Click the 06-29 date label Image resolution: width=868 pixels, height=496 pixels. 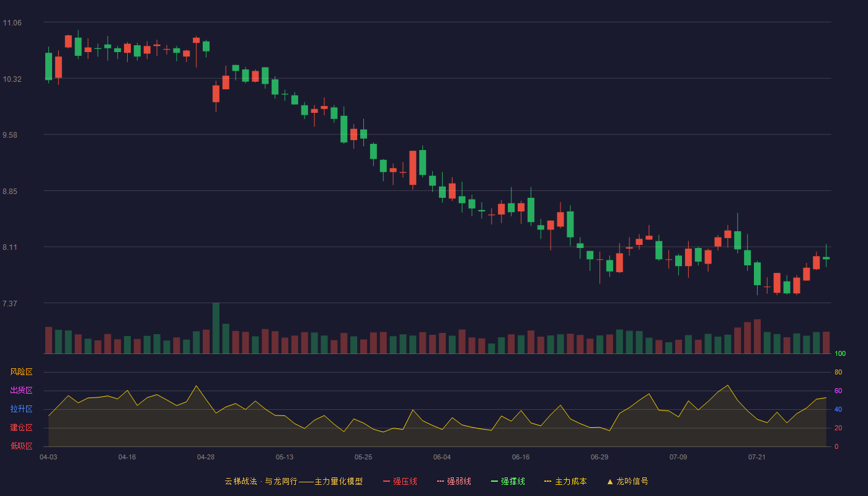pos(600,457)
